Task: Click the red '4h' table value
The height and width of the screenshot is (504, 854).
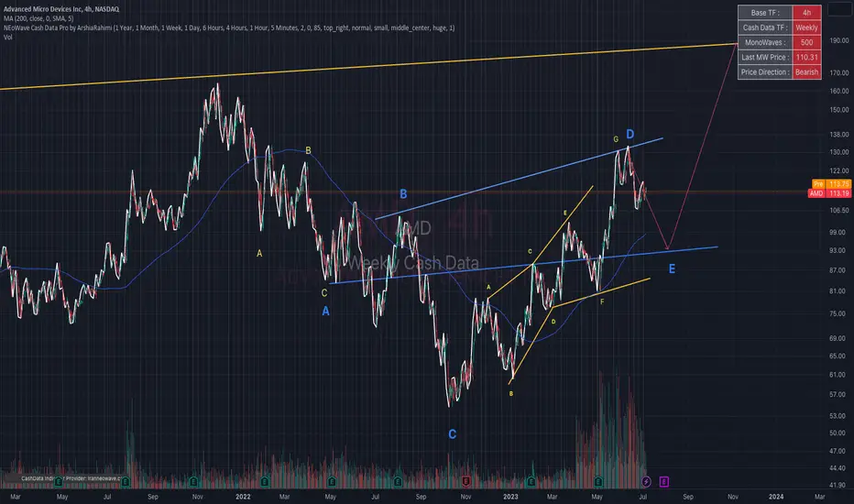Action: (x=806, y=13)
